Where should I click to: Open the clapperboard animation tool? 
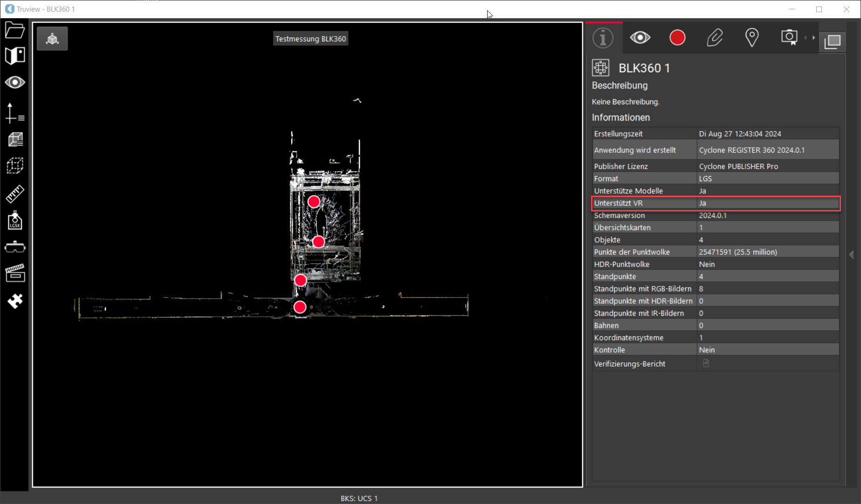[14, 273]
